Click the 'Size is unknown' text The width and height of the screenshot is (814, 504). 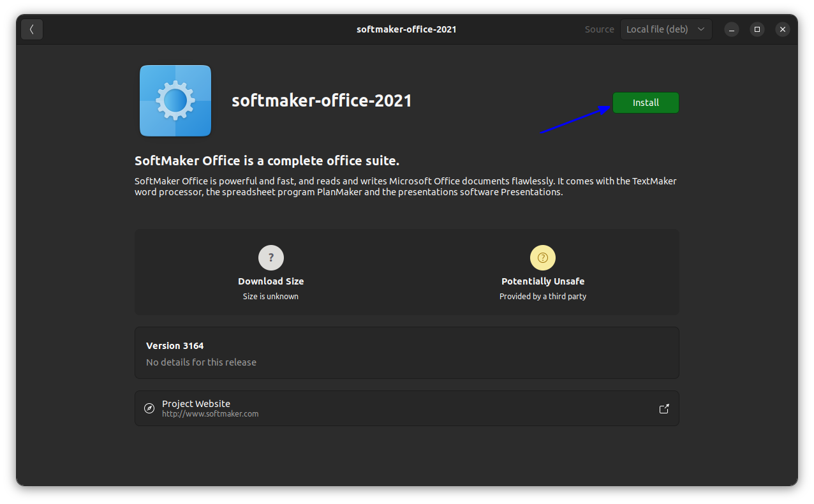(x=270, y=296)
